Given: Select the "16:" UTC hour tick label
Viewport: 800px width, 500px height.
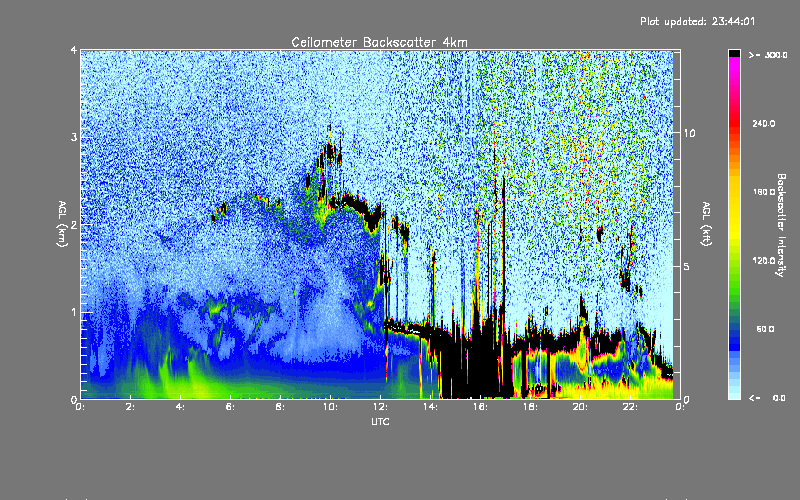Looking at the screenshot, I should (x=480, y=407).
